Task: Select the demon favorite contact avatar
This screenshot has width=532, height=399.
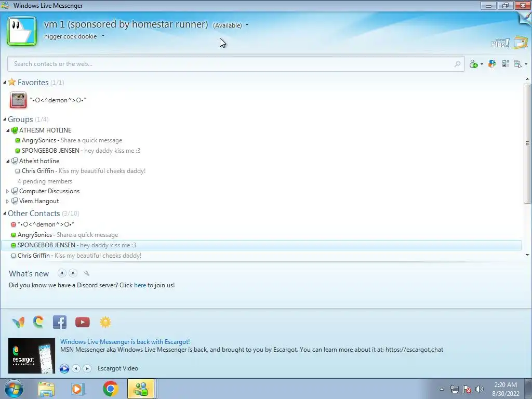Action: pos(18,100)
